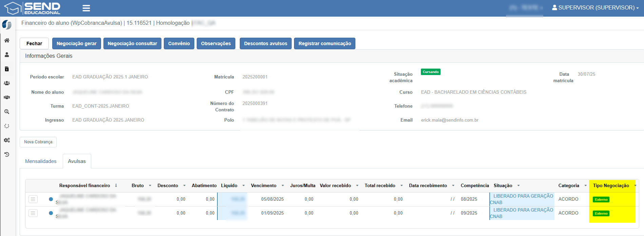Go to Home via sidebar house icon

click(7, 40)
